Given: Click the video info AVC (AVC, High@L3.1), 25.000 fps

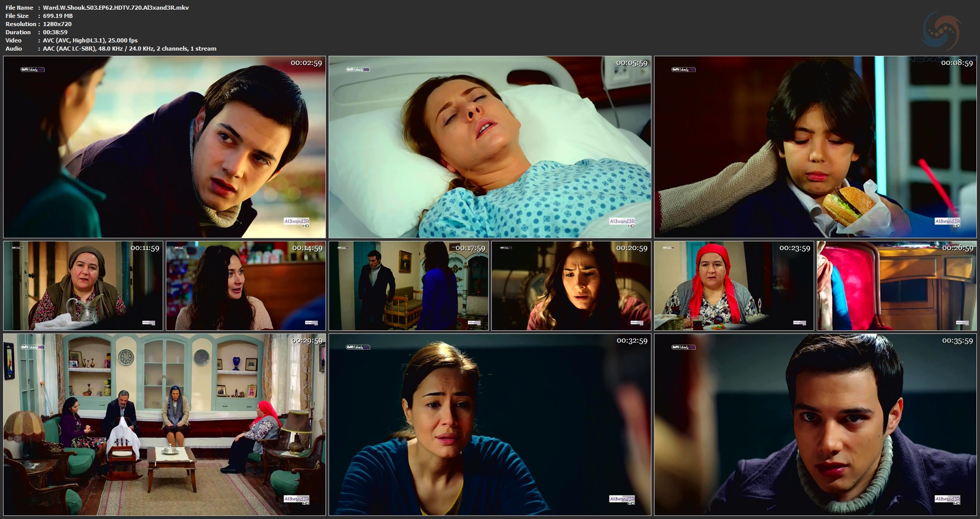Looking at the screenshot, I should 90,40.
